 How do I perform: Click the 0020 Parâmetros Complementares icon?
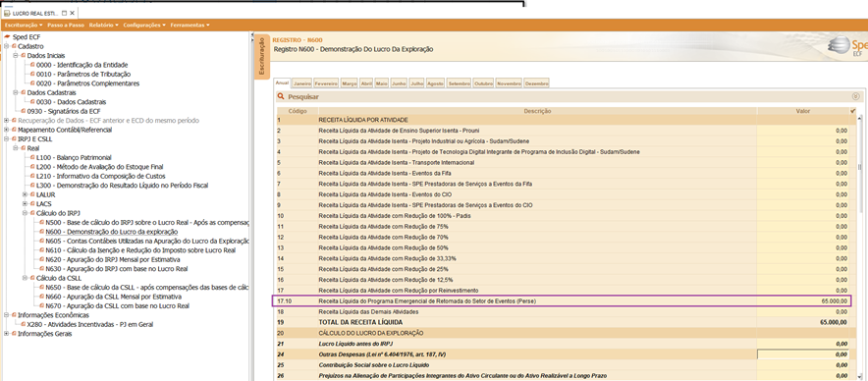pos(32,83)
